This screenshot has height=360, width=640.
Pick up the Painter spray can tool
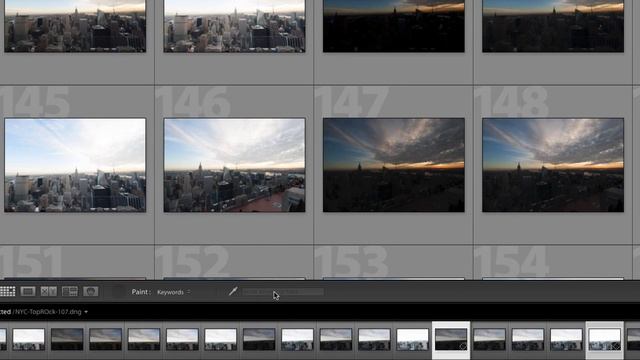coord(233,291)
